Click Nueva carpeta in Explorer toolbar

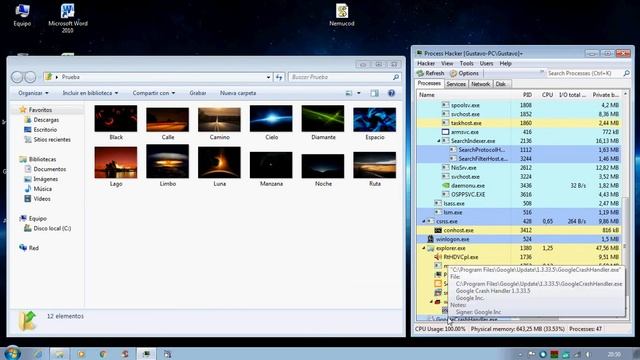click(238, 93)
